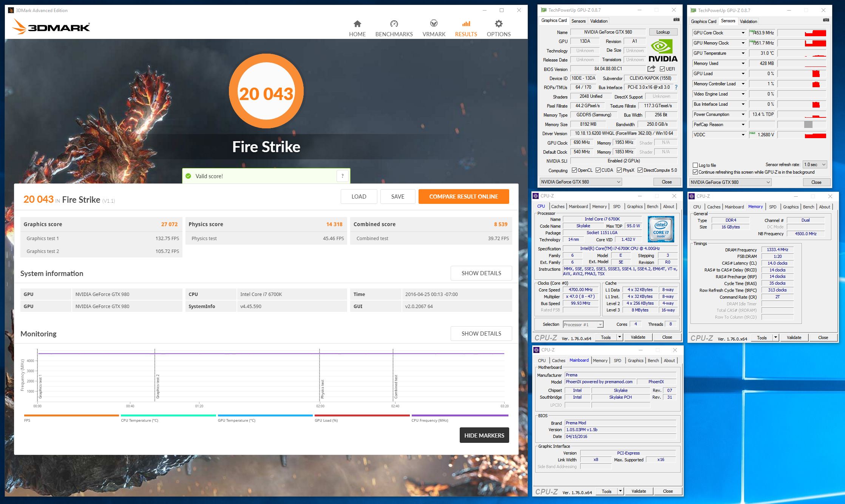Click the GPU Name field showing GeForce GTX 980

[x=608, y=32]
